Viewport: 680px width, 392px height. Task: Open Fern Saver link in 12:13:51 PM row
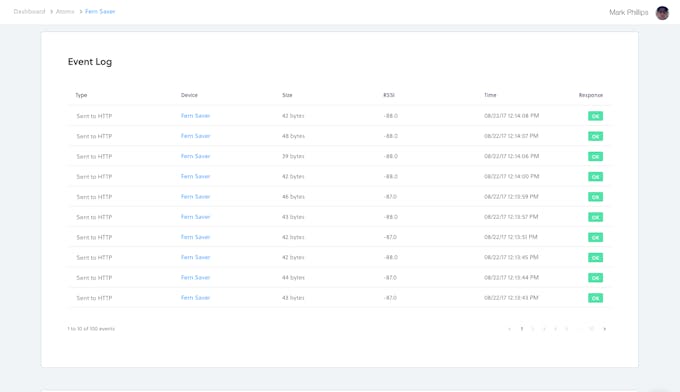tap(195, 237)
